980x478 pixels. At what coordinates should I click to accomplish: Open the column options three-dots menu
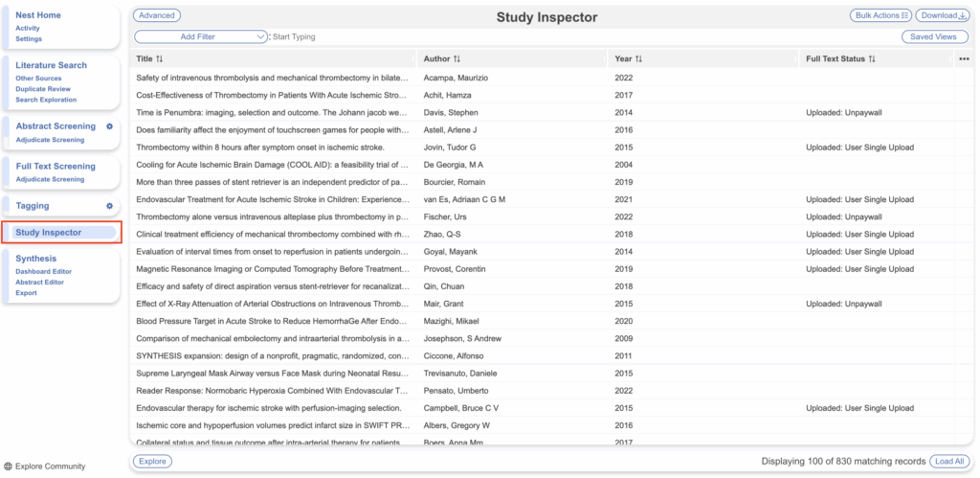tap(963, 59)
